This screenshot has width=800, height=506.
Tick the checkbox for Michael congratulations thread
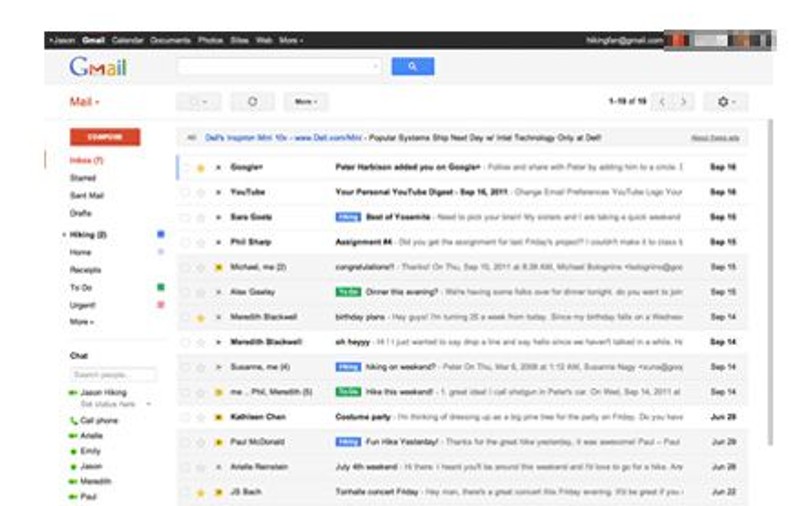click(x=185, y=267)
